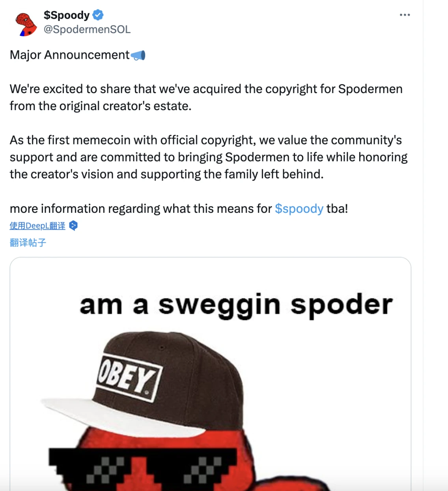The image size is (448, 491).
Task: Click the paragraph about acquiring the copyright
Action: coord(206,97)
